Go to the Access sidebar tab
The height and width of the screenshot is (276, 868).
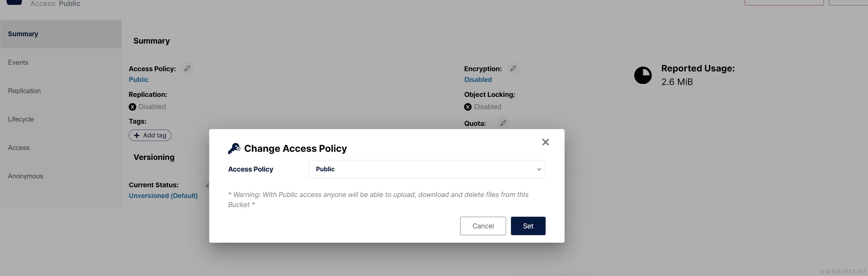[19, 147]
